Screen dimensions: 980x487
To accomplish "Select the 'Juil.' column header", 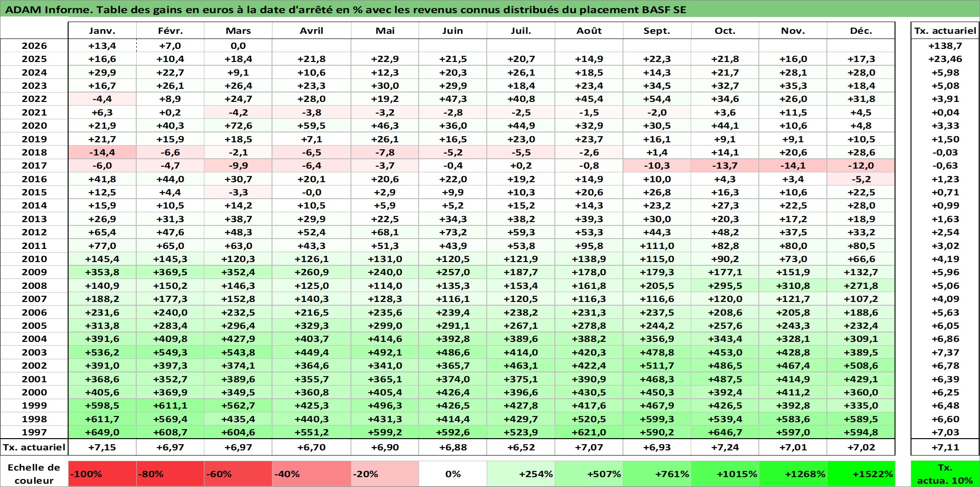I will [x=521, y=31].
